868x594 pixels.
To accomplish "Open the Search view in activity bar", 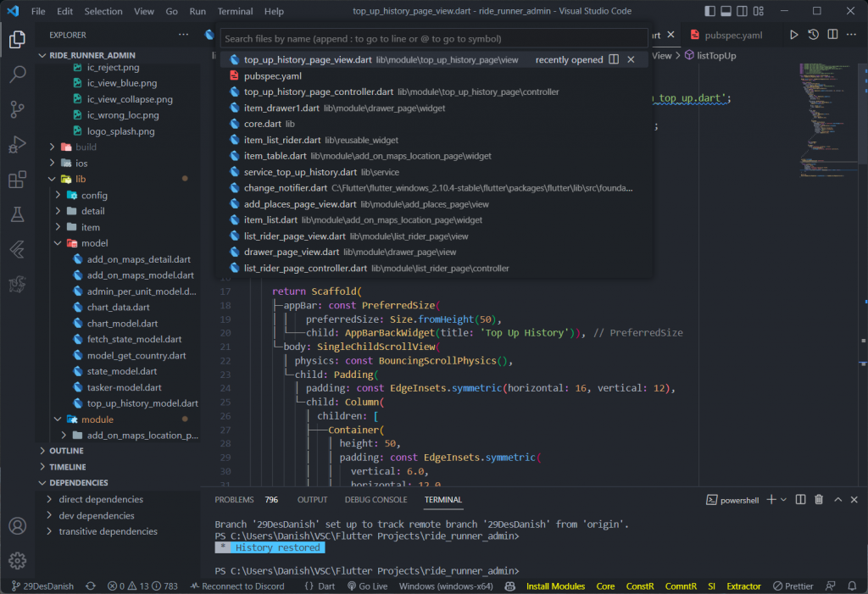I will [17, 75].
